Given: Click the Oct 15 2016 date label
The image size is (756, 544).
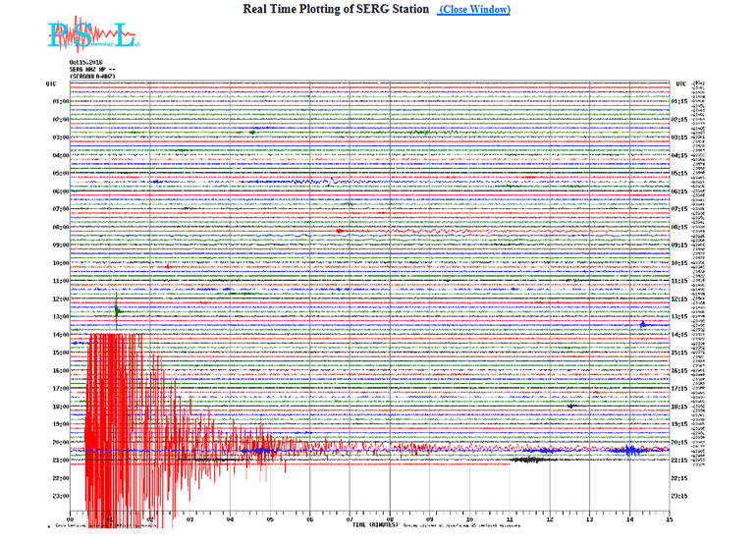Looking at the screenshot, I should [x=86, y=62].
